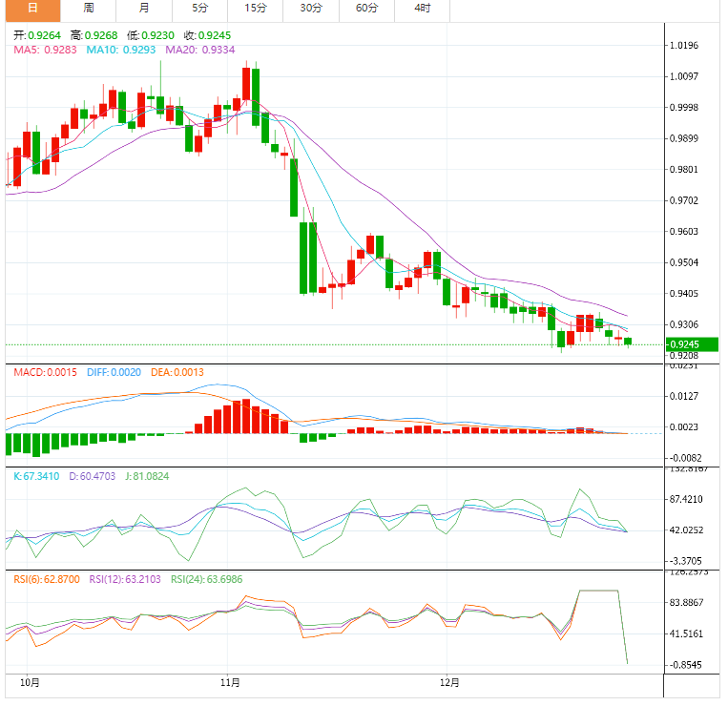Click the MA10: 0.9293 label
The image size is (728, 706).
click(x=121, y=50)
